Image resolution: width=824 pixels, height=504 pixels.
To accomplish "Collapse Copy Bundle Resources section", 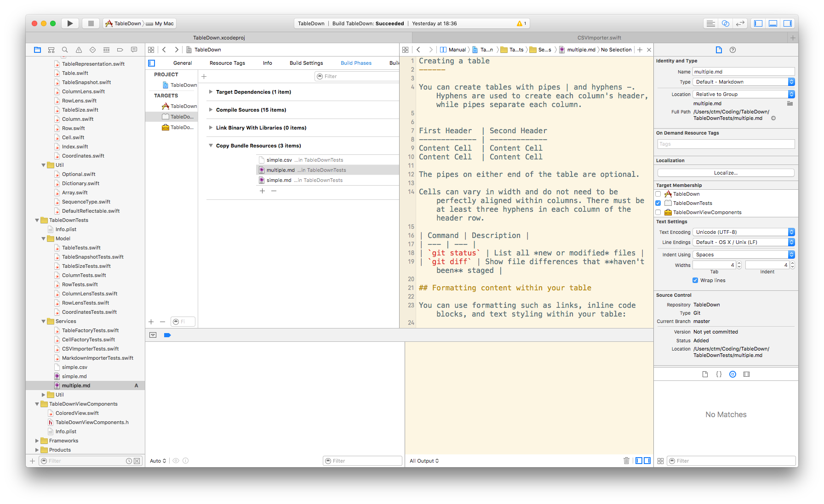I will [x=211, y=146].
